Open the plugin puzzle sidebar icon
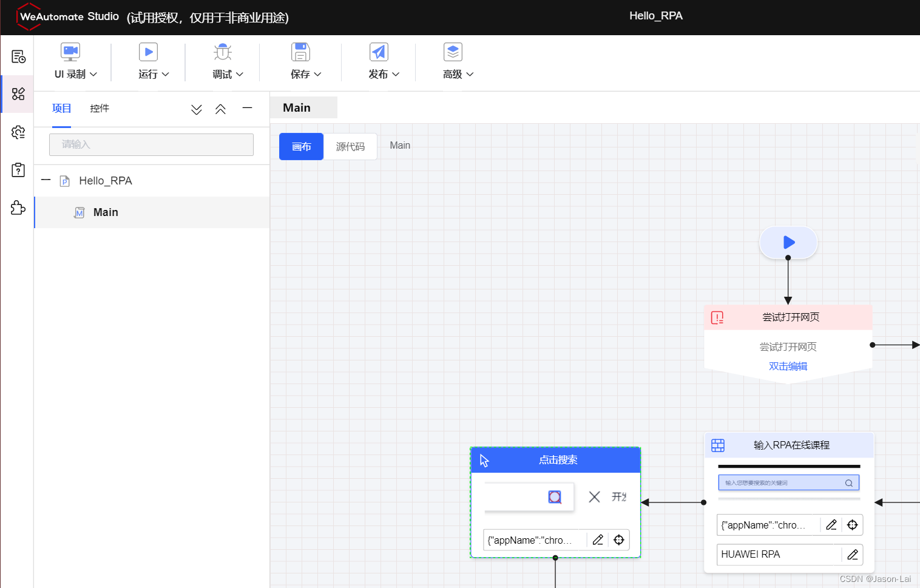The width and height of the screenshot is (920, 588). tap(18, 208)
